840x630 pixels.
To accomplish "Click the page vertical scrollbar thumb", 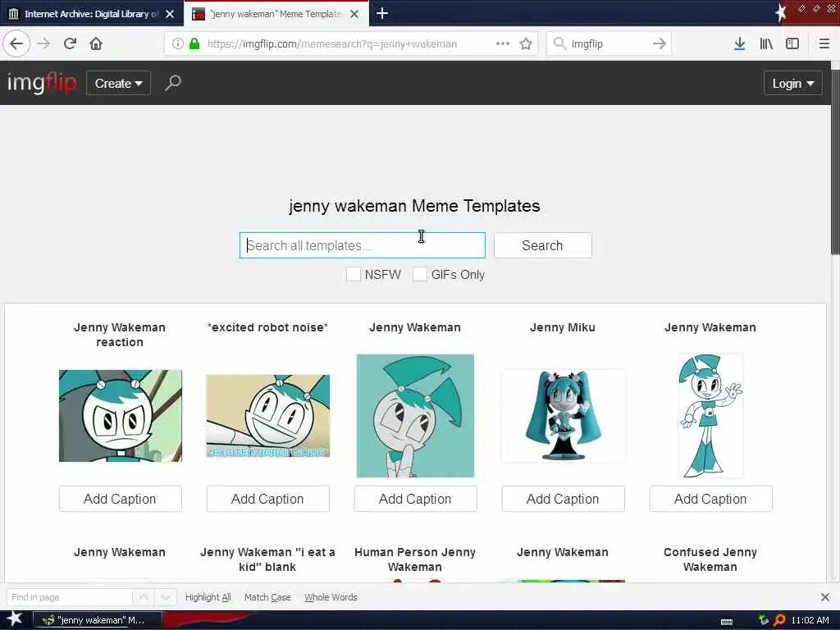I will [835, 161].
